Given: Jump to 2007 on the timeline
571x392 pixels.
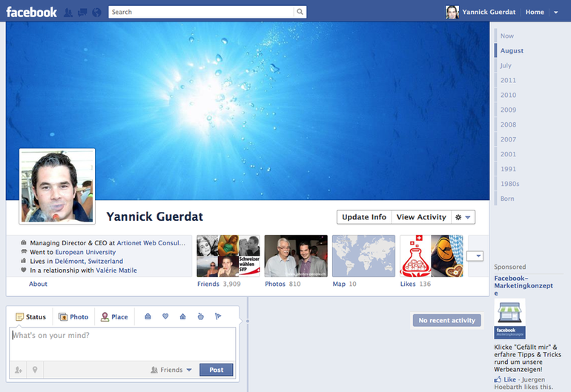Looking at the screenshot, I should (508, 139).
